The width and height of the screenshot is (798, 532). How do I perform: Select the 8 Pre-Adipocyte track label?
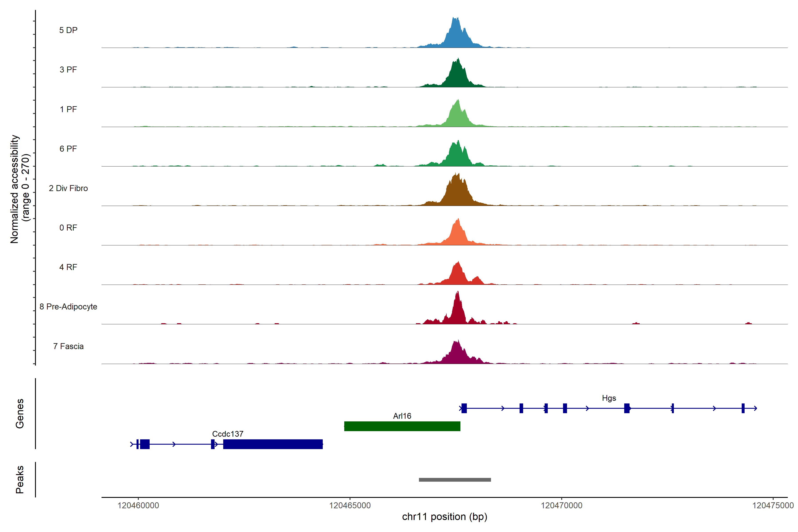tap(68, 307)
